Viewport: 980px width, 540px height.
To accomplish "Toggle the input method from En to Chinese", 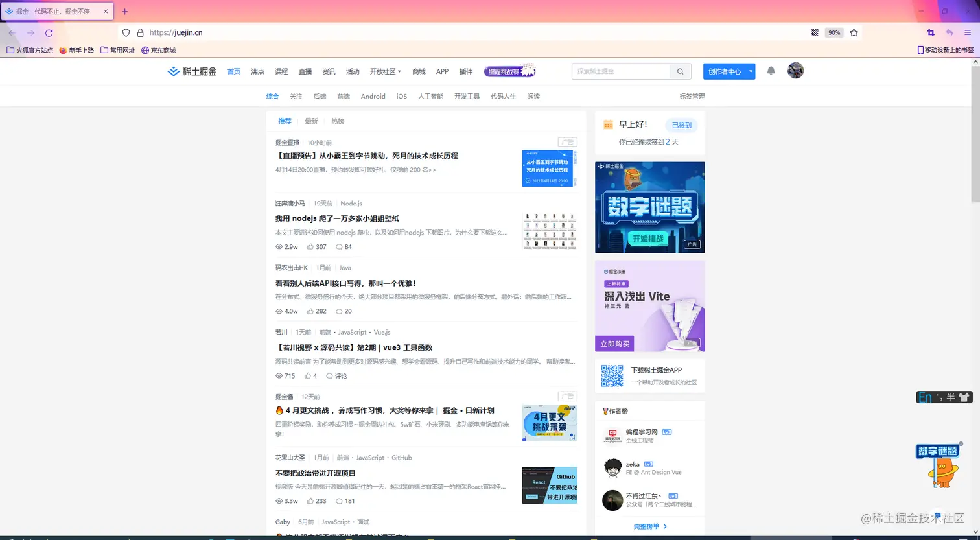I will click(x=924, y=396).
